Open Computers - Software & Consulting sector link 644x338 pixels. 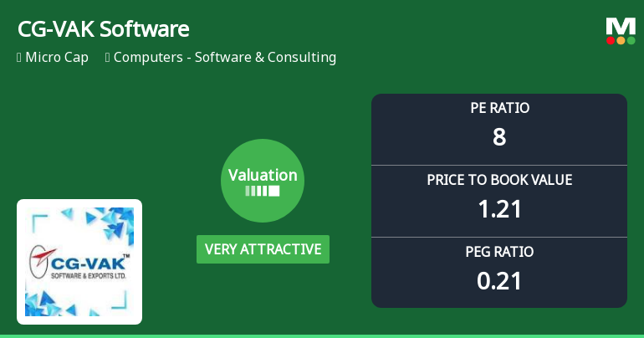(224, 58)
